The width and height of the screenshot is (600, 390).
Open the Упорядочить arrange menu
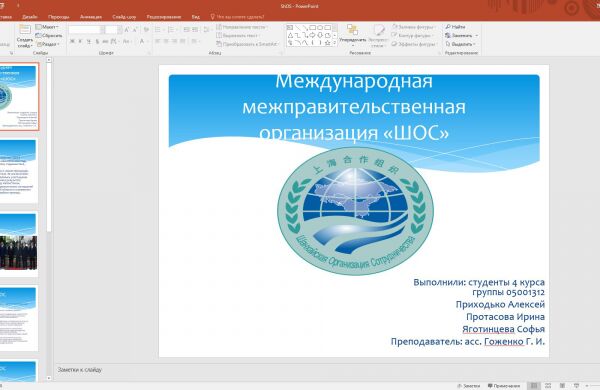[x=352, y=35]
